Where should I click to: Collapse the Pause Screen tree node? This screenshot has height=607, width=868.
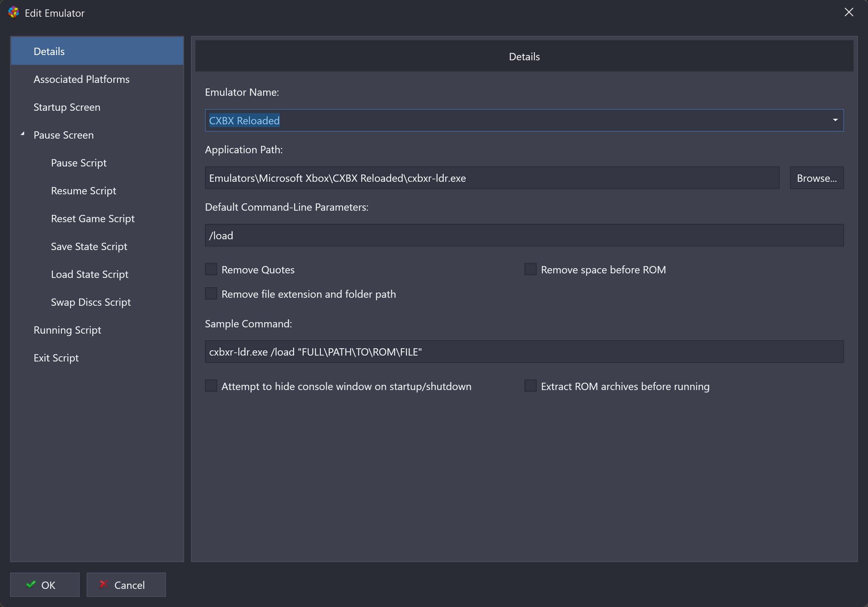click(23, 134)
